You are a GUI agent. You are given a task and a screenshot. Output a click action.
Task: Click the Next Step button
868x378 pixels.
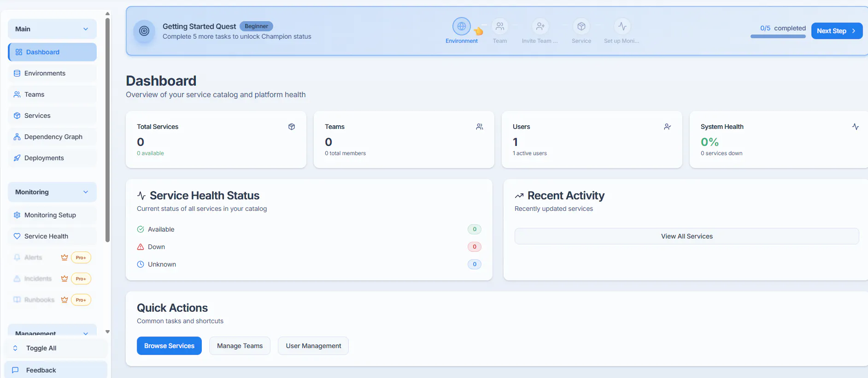click(x=837, y=31)
